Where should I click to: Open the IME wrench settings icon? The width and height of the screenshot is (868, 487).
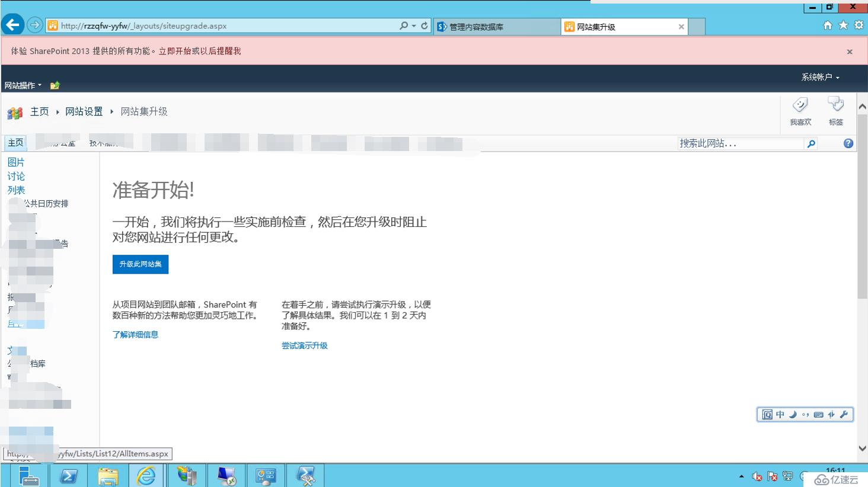pyautogui.click(x=844, y=415)
